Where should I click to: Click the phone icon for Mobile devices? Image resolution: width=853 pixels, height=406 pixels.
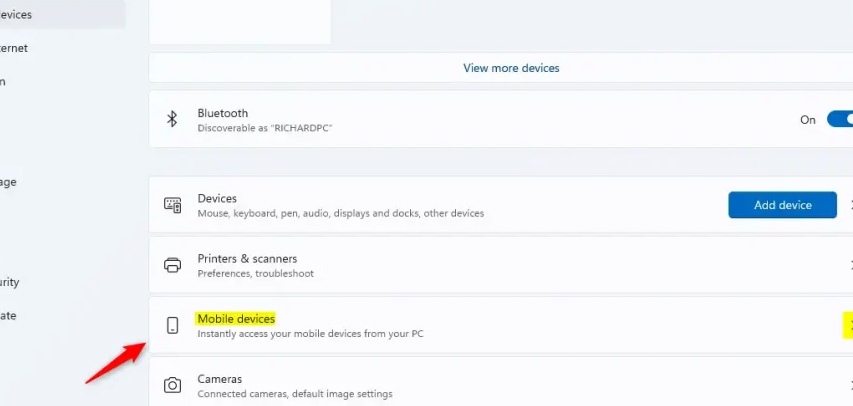tap(172, 325)
